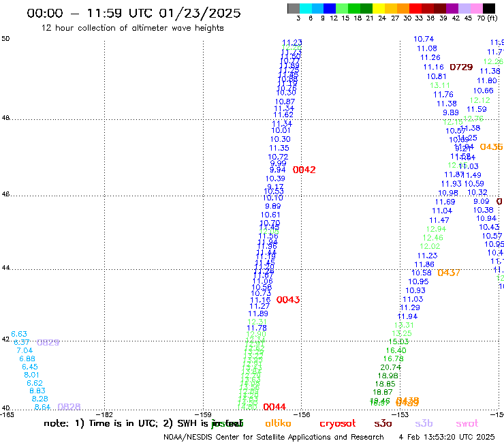
Task: Click the swot legend name
Action: [x=467, y=423]
